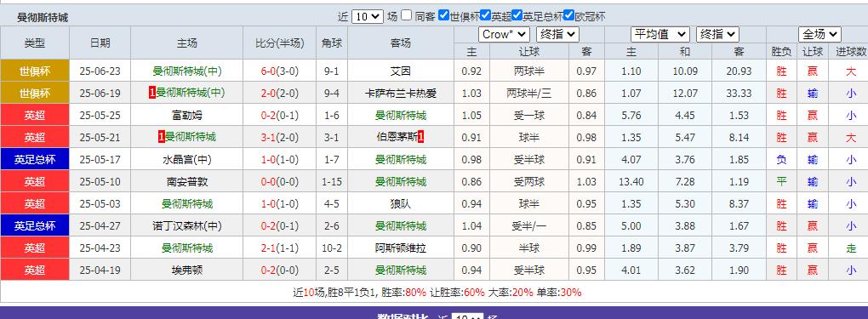Click away odds 33.33 in 卡萨布兰卡热爱 row
Viewport: 868px width, 319px height.
(x=739, y=93)
